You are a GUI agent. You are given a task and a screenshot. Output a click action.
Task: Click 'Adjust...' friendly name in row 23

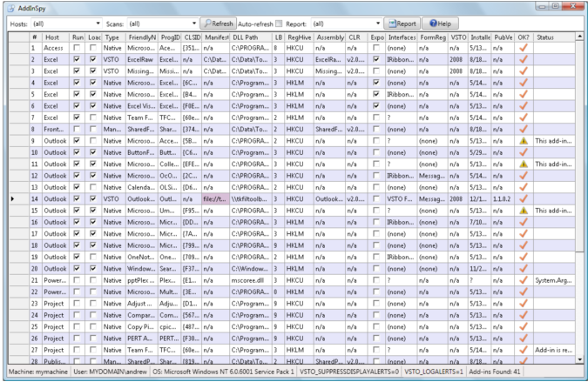click(139, 304)
